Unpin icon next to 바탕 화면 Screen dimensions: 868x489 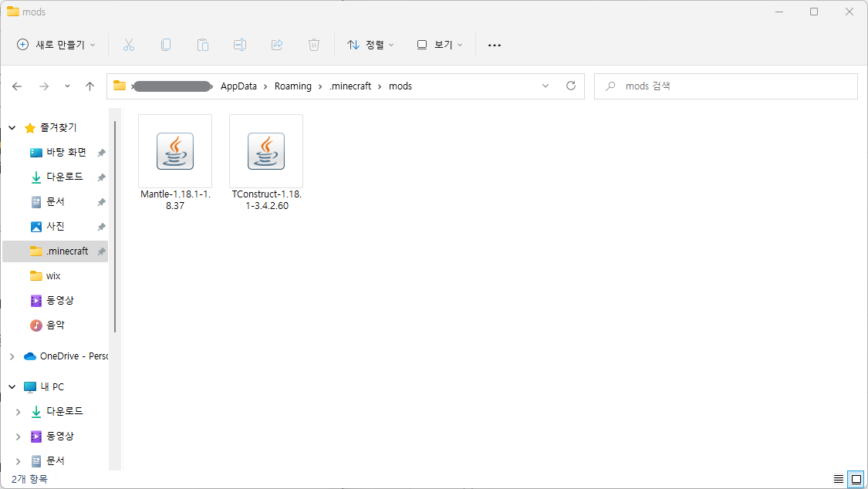[101, 153]
